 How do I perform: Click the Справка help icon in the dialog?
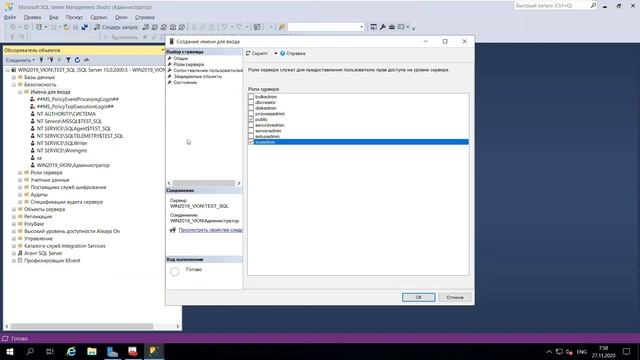[x=282, y=53]
